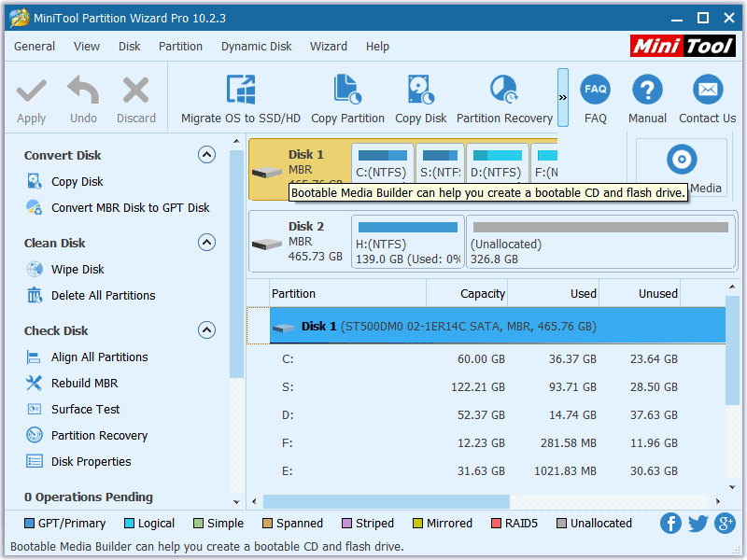The image size is (747, 560).
Task: Click the Contact Us envelope icon
Action: 708,89
